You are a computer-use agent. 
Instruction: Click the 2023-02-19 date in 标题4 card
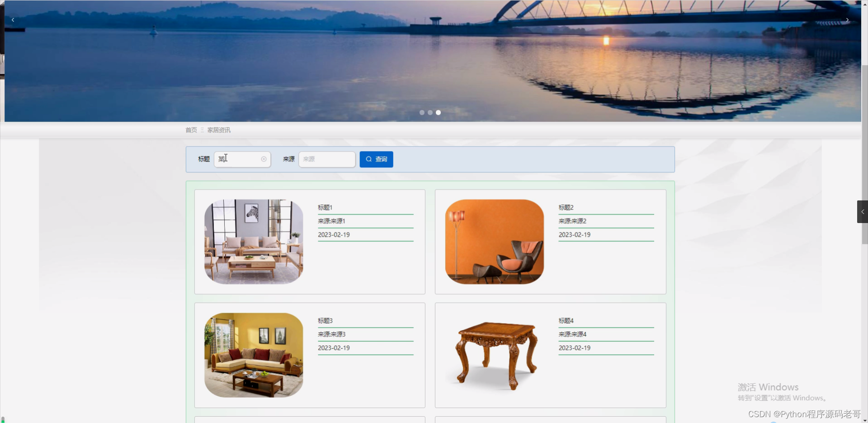(x=575, y=348)
